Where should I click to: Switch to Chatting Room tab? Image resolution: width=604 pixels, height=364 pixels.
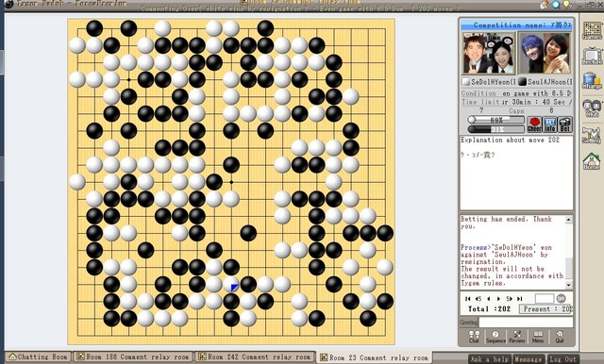point(38,356)
